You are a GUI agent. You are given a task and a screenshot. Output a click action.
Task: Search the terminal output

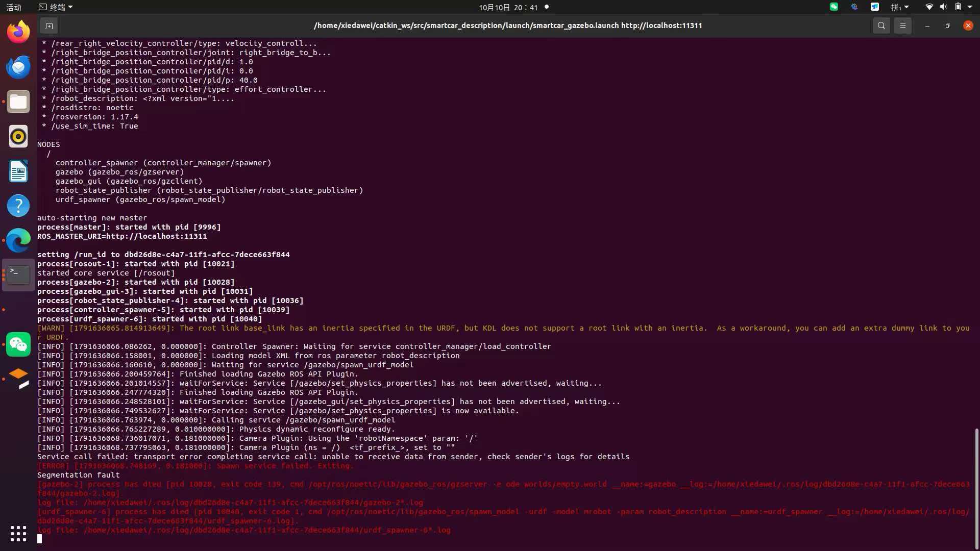tap(881, 26)
